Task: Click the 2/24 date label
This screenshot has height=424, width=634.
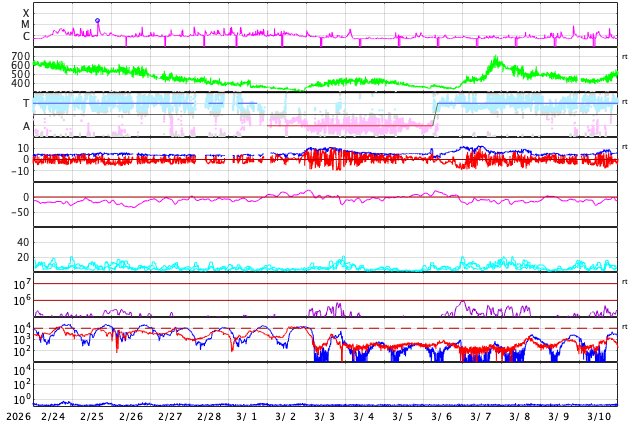Action: pos(52,416)
